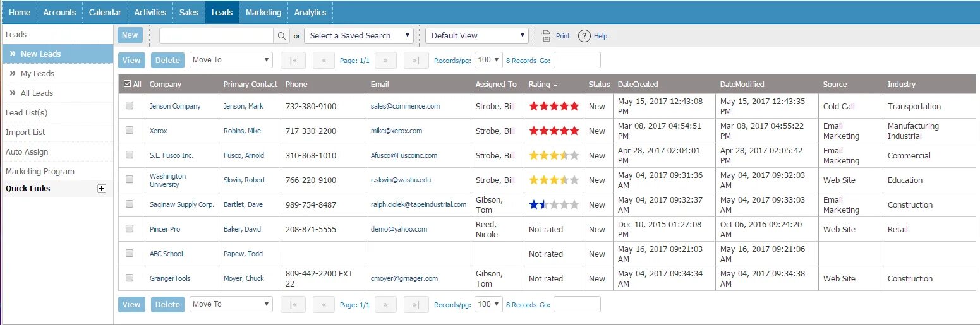
Task: Open the Default View dropdown
Action: 477,36
